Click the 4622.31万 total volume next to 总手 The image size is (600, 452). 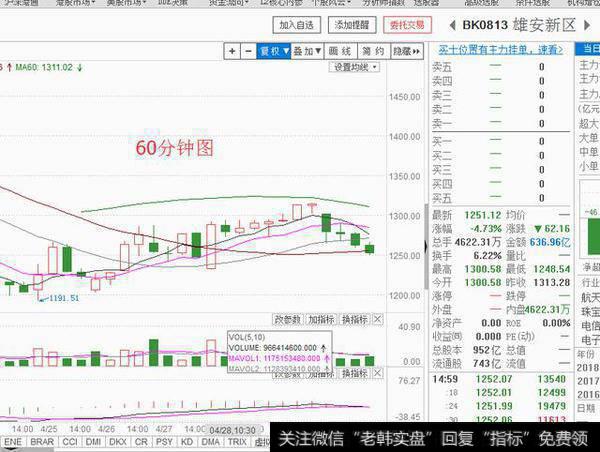[478, 242]
